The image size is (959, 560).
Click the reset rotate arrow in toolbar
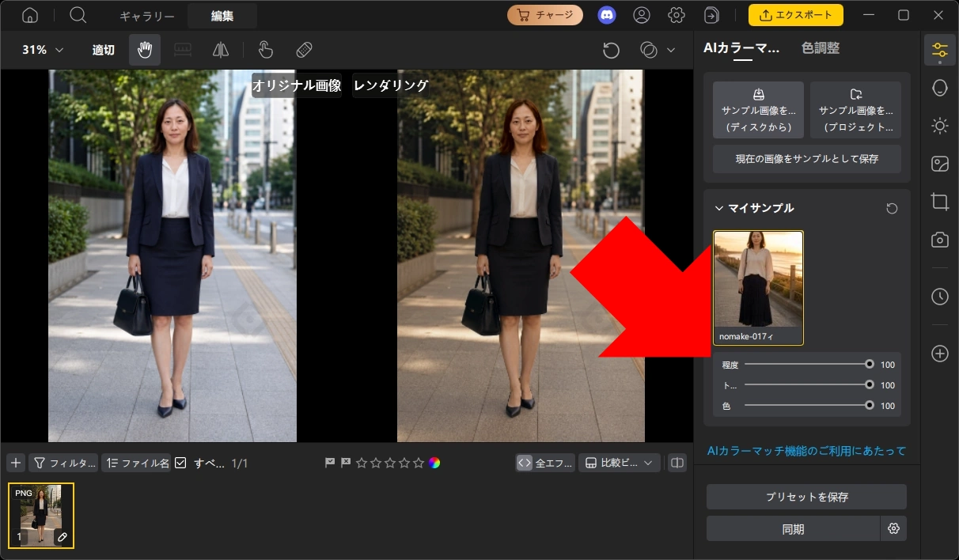coord(611,50)
